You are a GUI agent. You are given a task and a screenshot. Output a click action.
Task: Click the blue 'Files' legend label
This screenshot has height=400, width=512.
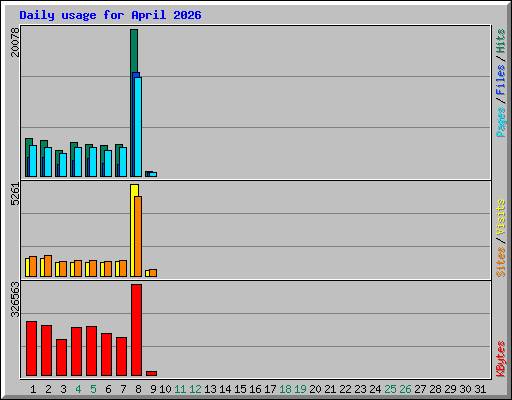tap(501, 80)
